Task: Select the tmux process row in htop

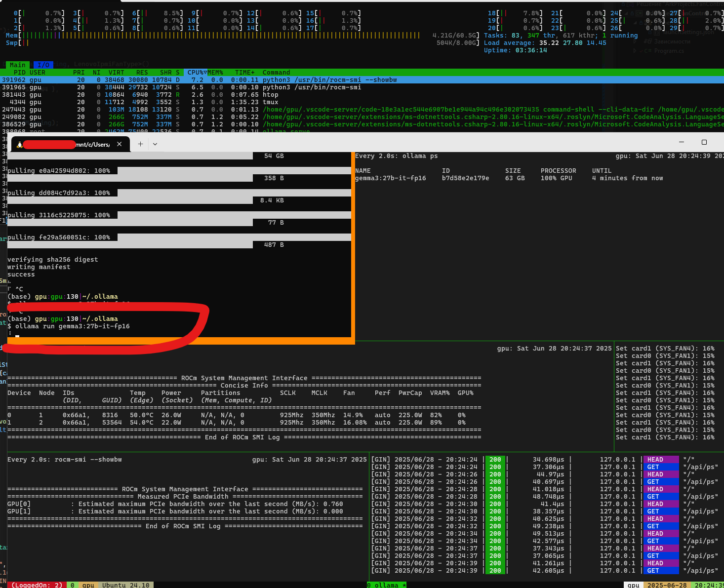Action: point(362,102)
